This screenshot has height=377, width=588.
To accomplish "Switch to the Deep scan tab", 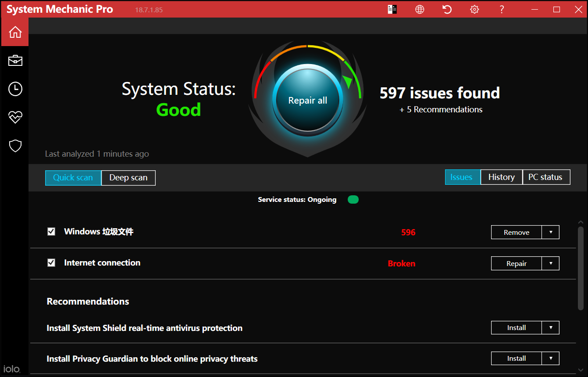I will [x=128, y=178].
